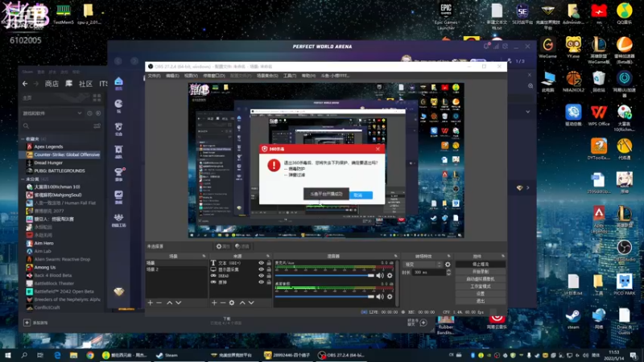644x362 pixels.
Task: Open Steam library advanced filter icon
Action: click(97, 126)
